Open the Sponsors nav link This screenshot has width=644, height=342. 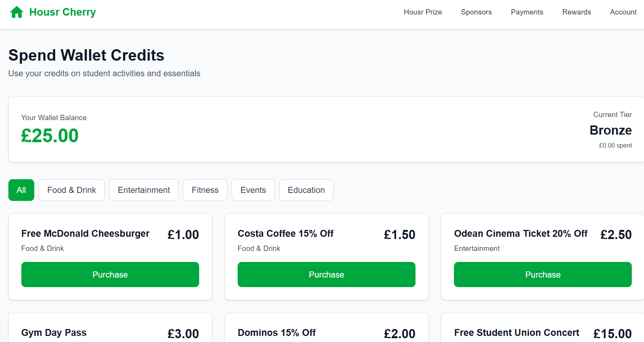click(476, 12)
